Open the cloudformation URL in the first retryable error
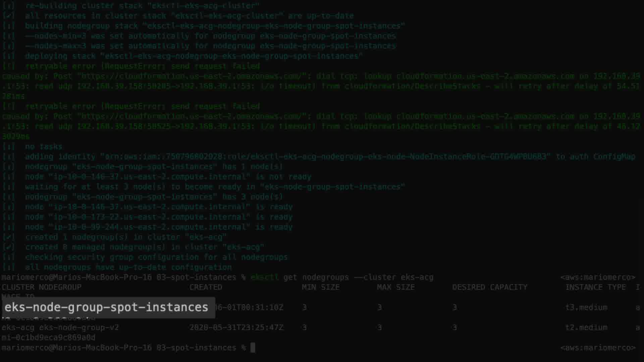Viewport: 644px width, 362px height. click(x=191, y=76)
